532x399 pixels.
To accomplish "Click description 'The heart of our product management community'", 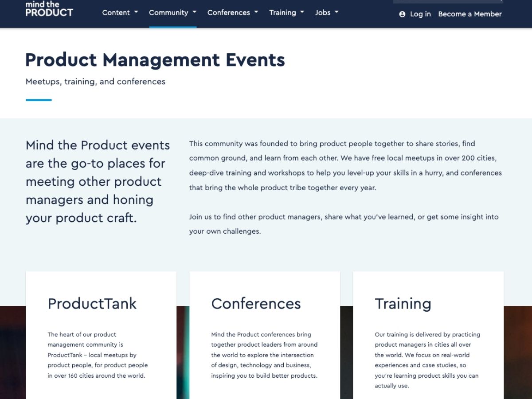I will pos(98,355).
